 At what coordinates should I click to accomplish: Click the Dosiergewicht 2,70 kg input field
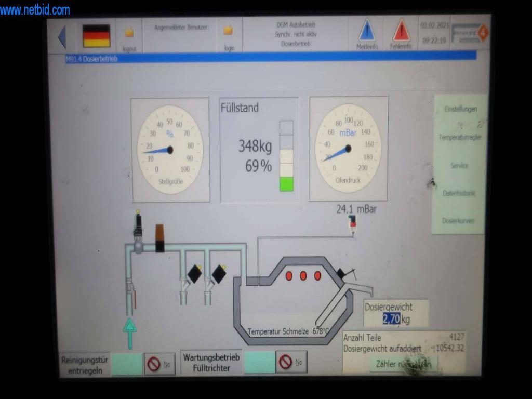[391, 319]
